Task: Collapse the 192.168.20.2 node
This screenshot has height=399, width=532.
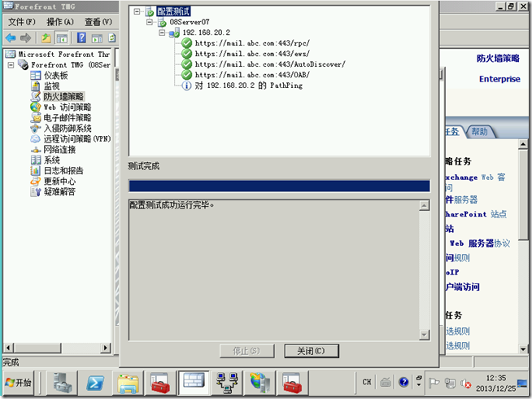Action: (162, 33)
